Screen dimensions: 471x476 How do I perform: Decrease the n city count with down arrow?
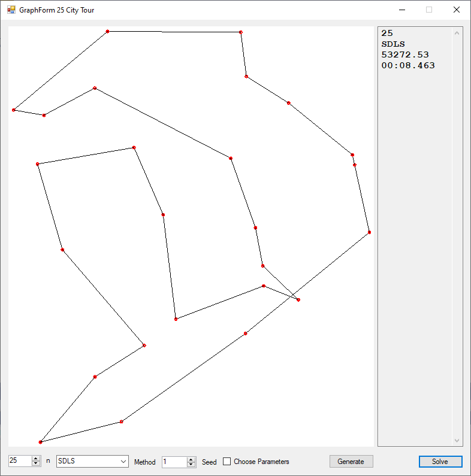point(37,464)
